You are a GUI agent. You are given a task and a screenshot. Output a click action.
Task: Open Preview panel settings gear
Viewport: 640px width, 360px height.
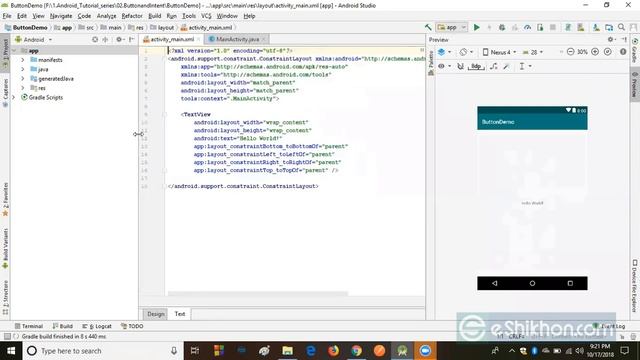click(x=611, y=40)
